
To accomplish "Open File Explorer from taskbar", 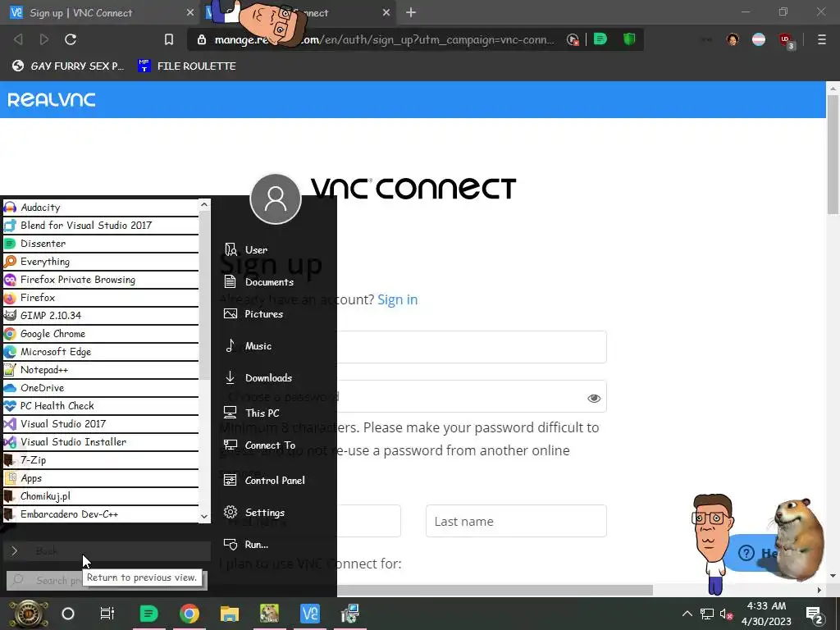I will tap(230, 614).
